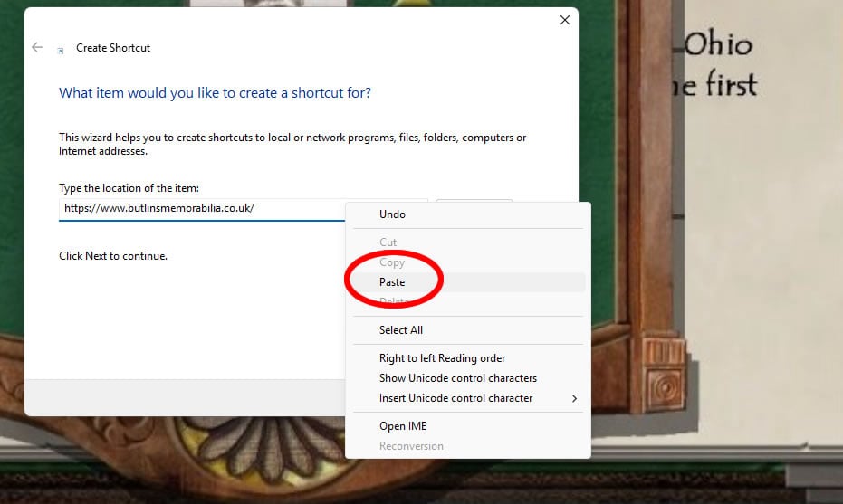This screenshot has width=843, height=504.
Task: Select Open IME from the context menu
Action: pyautogui.click(x=403, y=426)
